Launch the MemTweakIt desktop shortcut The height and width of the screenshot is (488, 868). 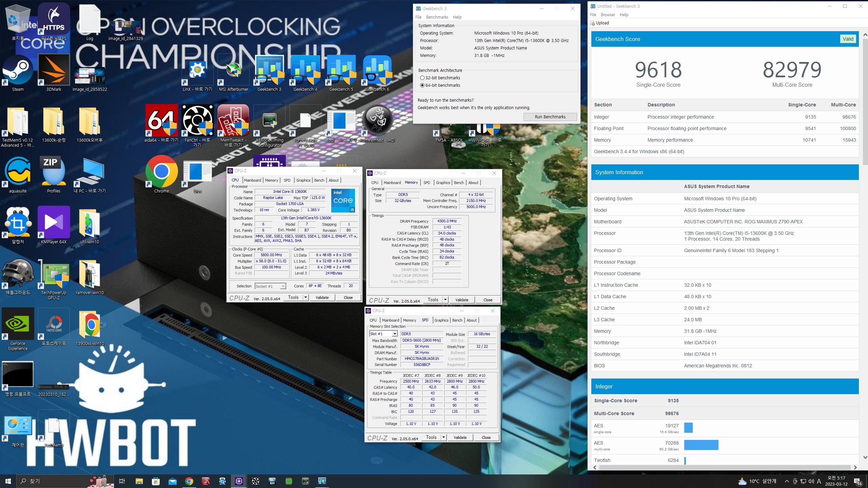pos(234,125)
